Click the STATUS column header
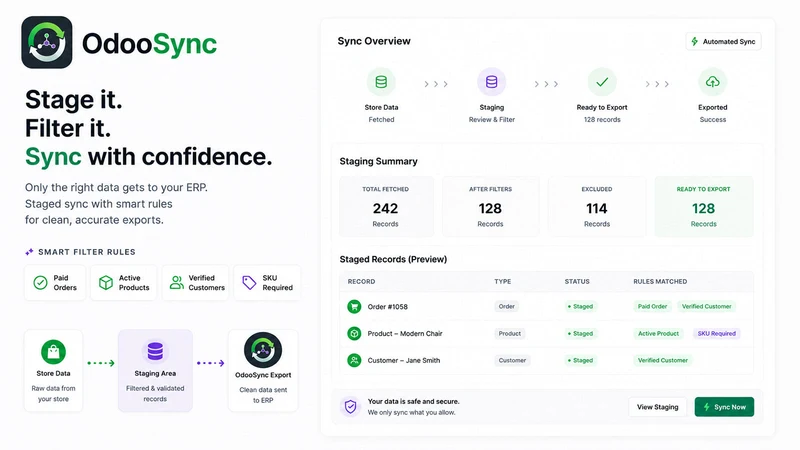This screenshot has width=800, height=450. [577, 282]
